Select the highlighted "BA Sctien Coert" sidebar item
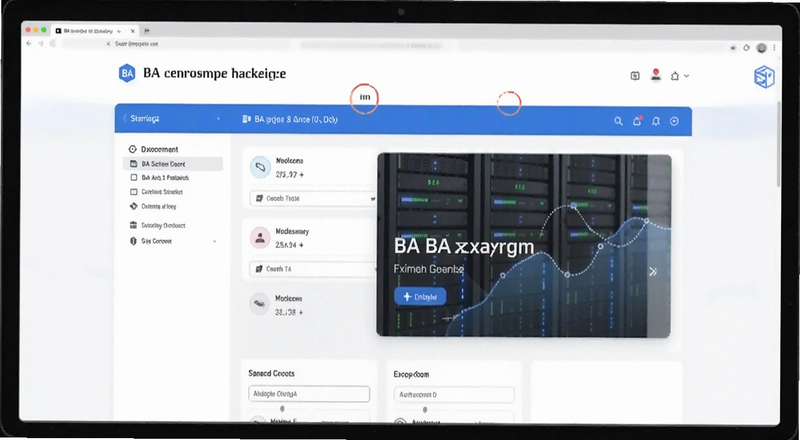This screenshot has width=800, height=440. pos(173,164)
